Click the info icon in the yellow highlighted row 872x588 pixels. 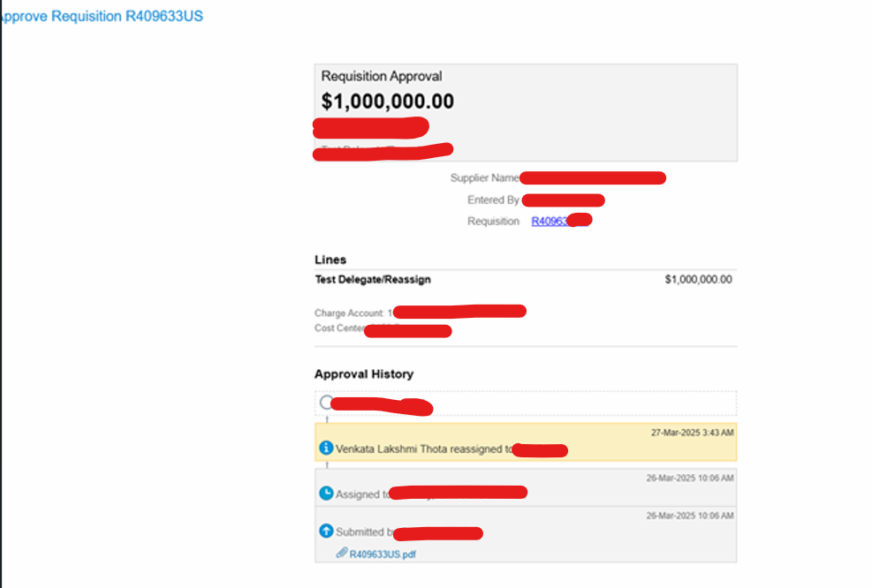tap(326, 449)
